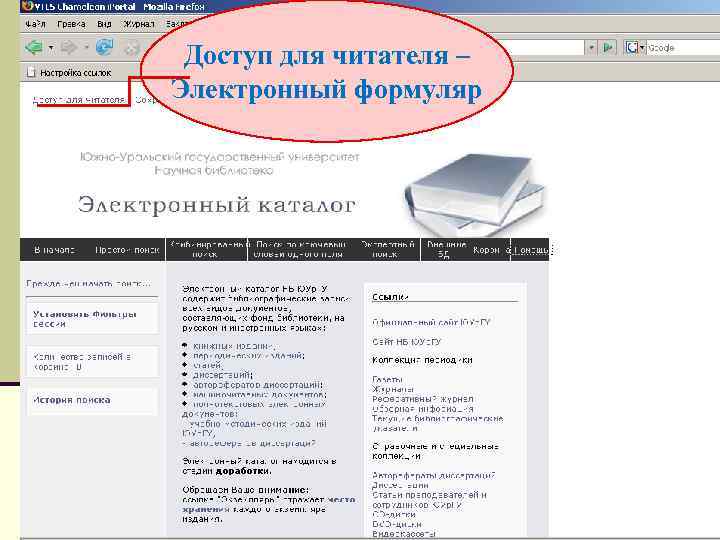Reload the page with the blue refresh icon
The width and height of the screenshot is (720, 540).
point(105,47)
